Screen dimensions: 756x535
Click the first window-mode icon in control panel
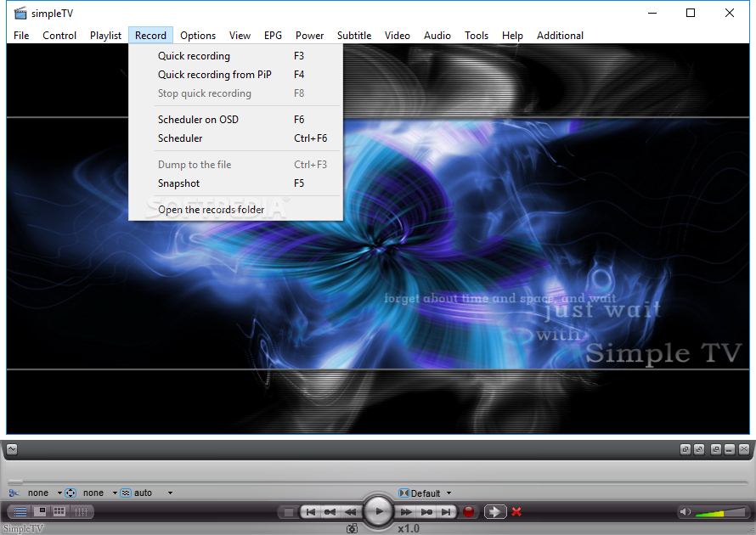(x=685, y=449)
